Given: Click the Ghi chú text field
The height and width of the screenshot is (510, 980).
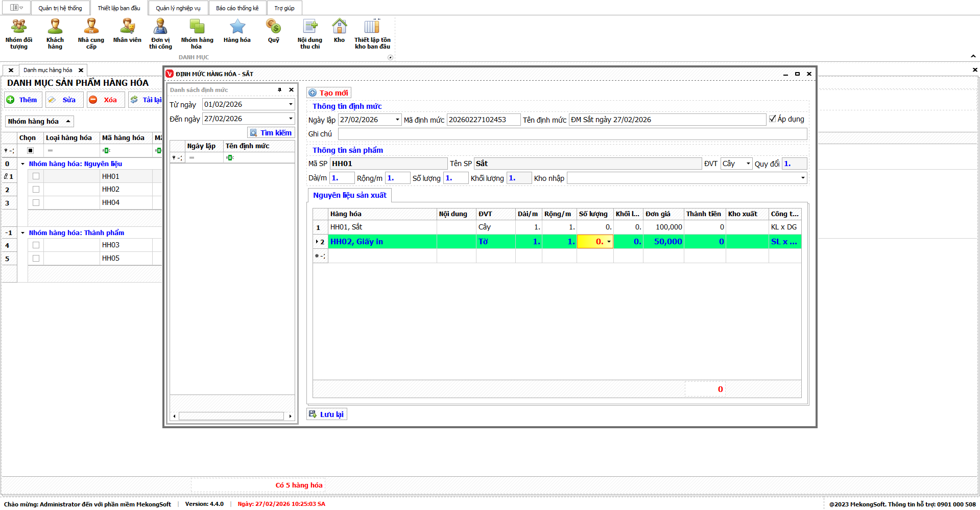Looking at the screenshot, I should 572,134.
